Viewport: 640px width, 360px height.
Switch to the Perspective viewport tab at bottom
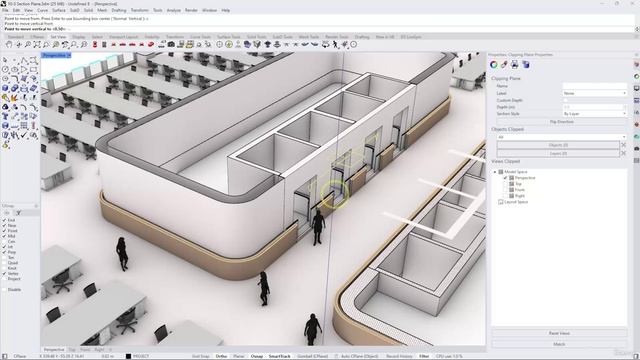(54, 349)
